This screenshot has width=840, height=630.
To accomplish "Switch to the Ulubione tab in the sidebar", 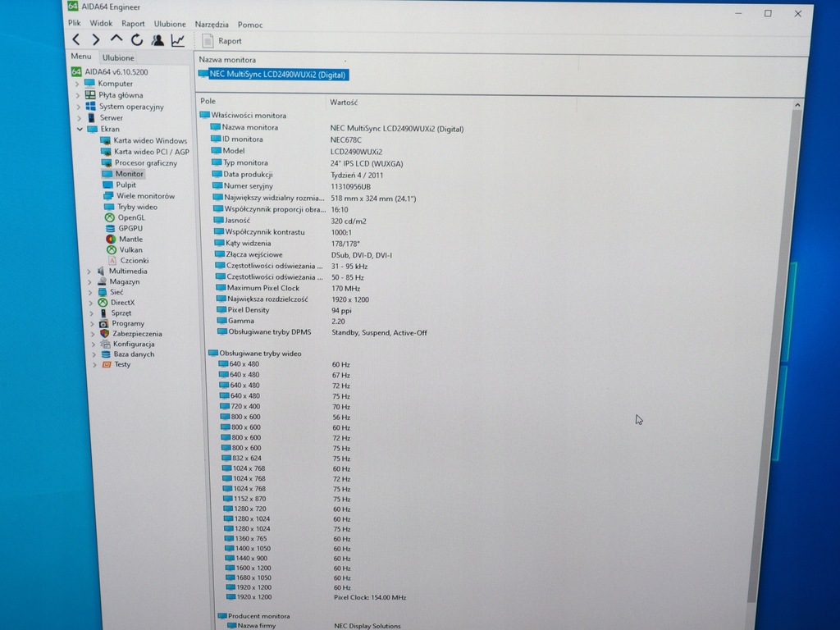I will coord(118,58).
